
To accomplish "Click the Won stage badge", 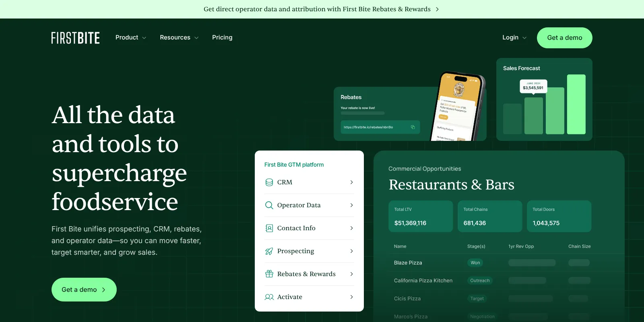I will coord(475,263).
